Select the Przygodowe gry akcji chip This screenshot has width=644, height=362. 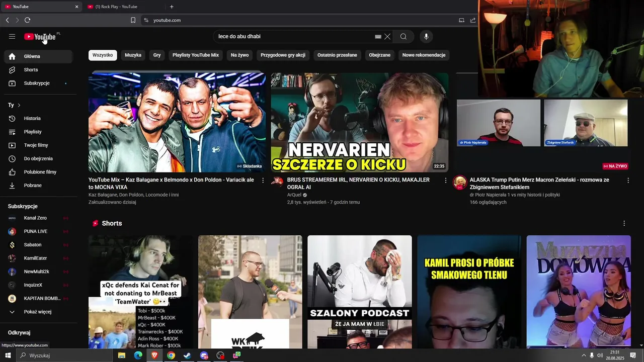[x=283, y=55]
